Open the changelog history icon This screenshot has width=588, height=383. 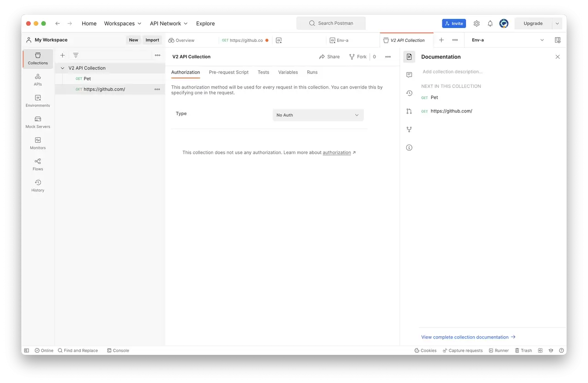pos(409,93)
